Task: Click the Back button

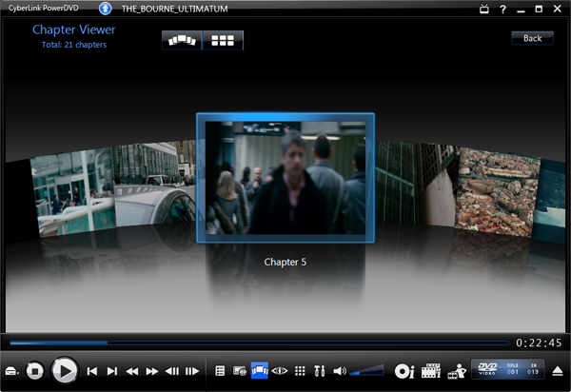Action: click(x=532, y=38)
